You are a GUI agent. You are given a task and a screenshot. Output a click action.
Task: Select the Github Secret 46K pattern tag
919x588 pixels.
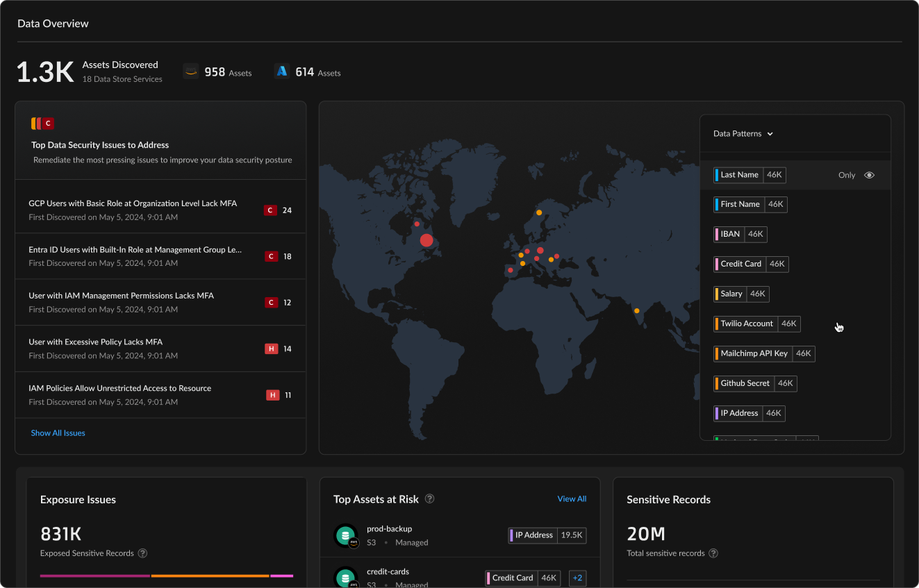[x=755, y=383]
